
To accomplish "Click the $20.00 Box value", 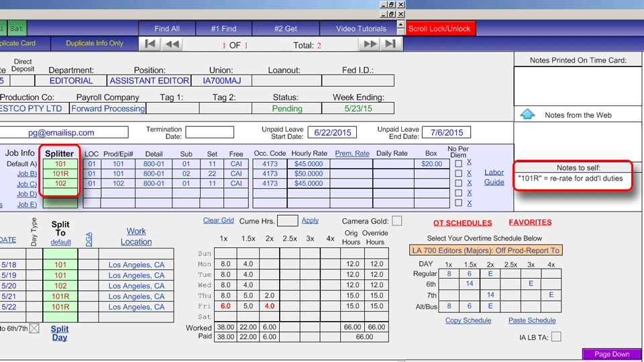I will coord(431,163).
